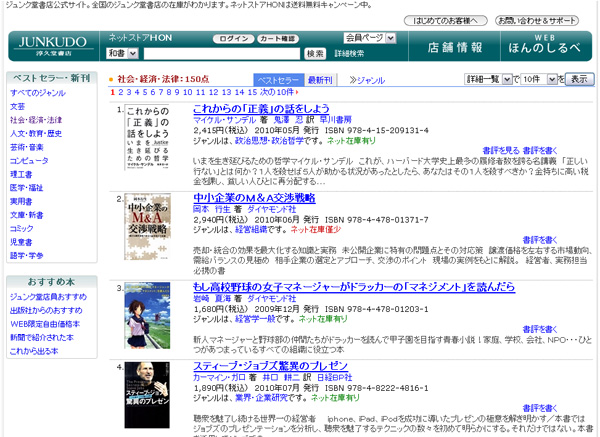Select すべてのジャンル in sidebar
The height and width of the screenshot is (437, 600).
(38, 93)
